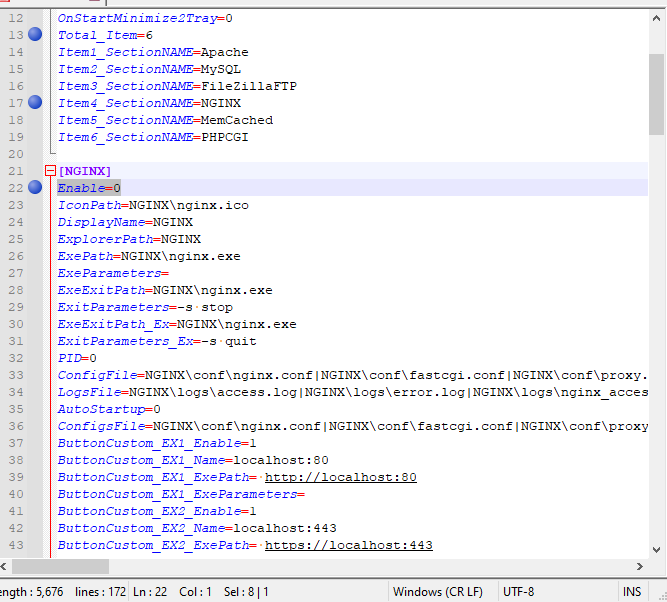Click the bookmark marker on line 22
The width and height of the screenshot is (667, 602).
coord(35,187)
